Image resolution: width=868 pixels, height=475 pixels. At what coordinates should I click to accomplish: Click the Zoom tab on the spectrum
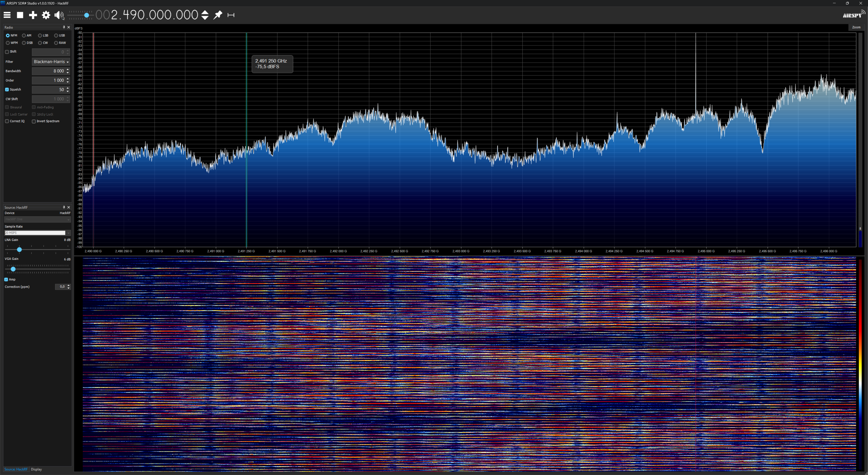pyautogui.click(x=856, y=27)
